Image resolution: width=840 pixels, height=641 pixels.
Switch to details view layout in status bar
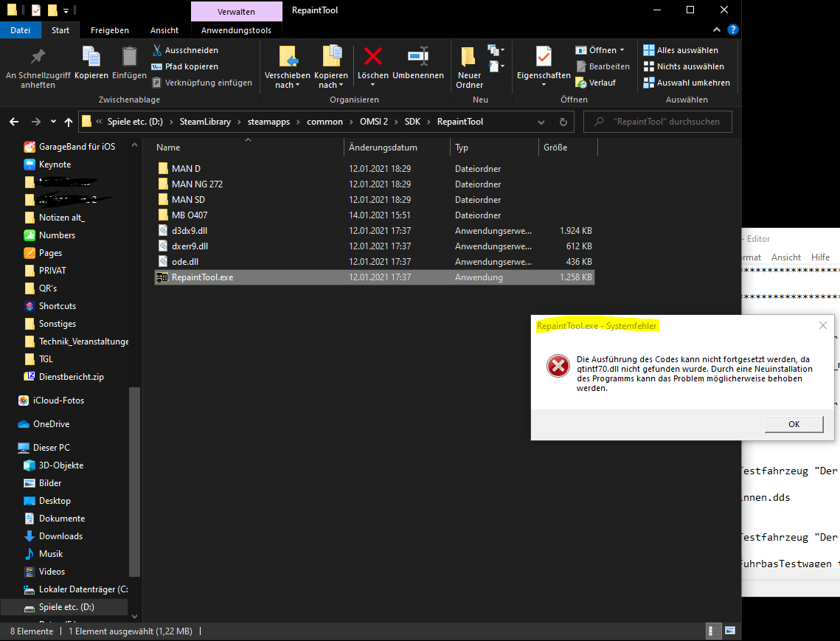714,631
